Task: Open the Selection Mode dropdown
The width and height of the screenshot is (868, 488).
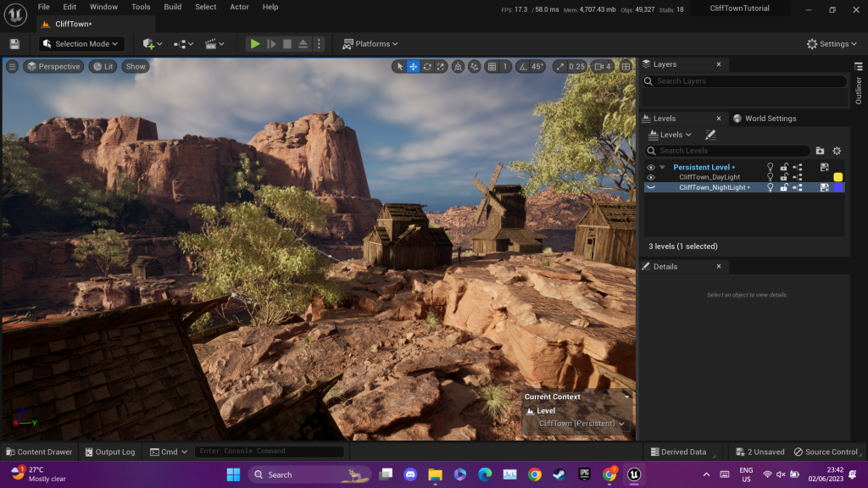Action: click(x=82, y=44)
